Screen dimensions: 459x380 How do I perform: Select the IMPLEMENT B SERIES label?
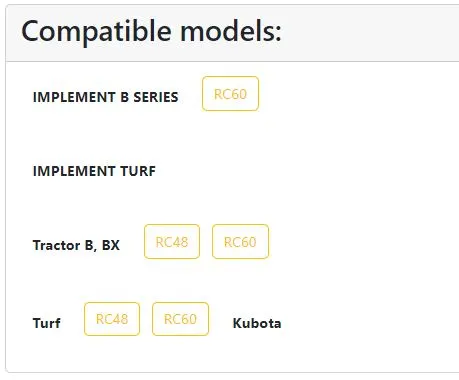(106, 97)
